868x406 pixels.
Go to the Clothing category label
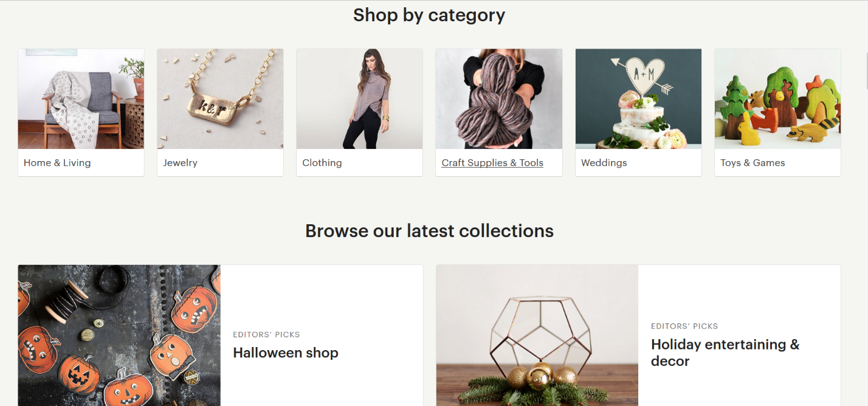click(x=322, y=163)
